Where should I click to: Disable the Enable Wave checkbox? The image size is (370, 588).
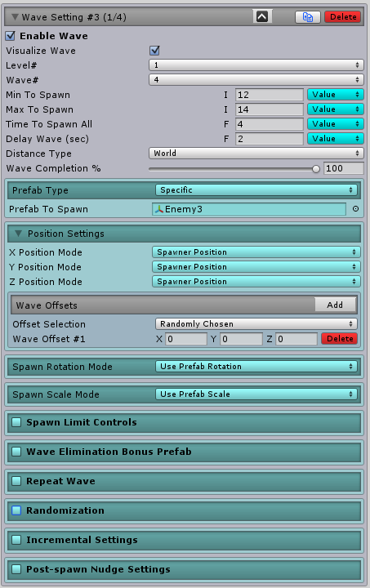click(10, 36)
